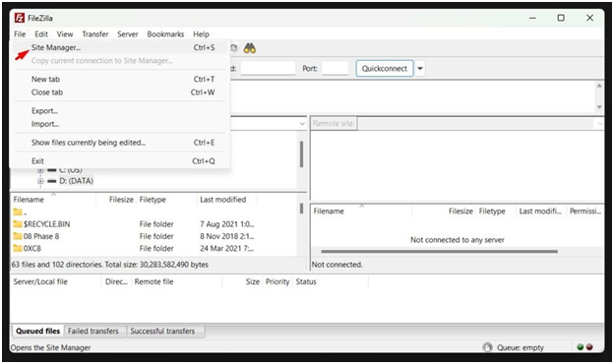The width and height of the screenshot is (614, 364).
Task: Open the Server menu
Action: pos(128,34)
